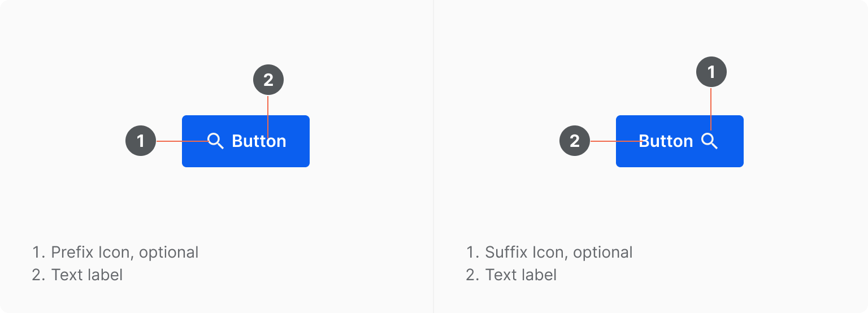The image size is (868, 313).
Task: Click the right panel's 'Text label' caption
Action: (x=521, y=275)
